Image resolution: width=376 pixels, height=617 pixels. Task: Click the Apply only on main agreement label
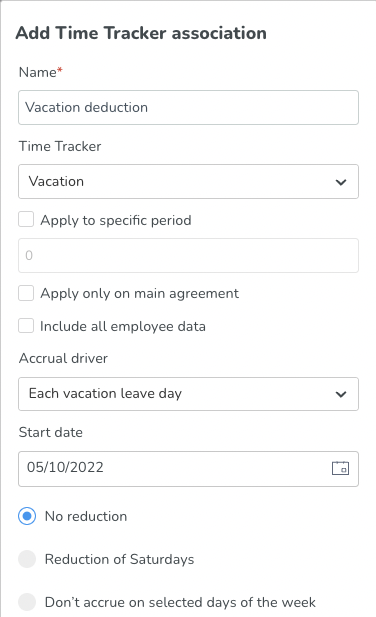coord(139,294)
